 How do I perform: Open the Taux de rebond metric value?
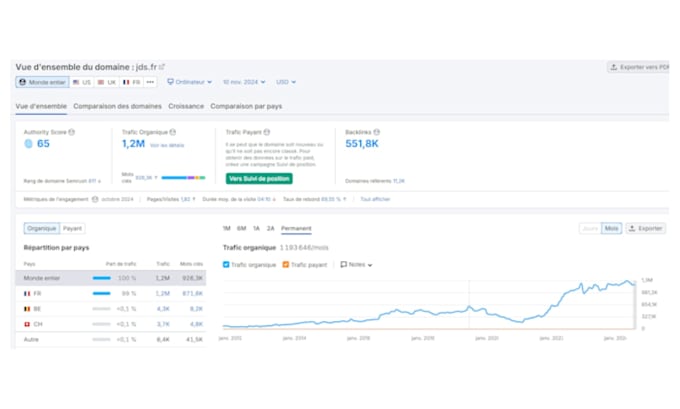330,200
